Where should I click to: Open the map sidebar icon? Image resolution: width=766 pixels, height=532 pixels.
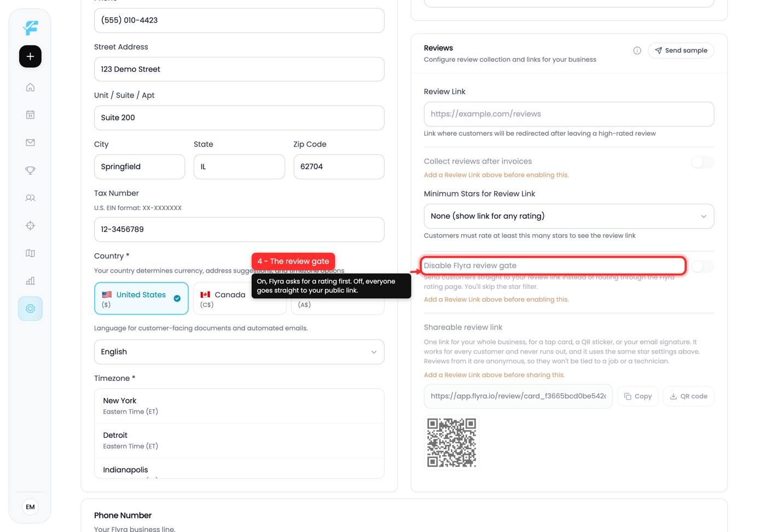pyautogui.click(x=30, y=253)
